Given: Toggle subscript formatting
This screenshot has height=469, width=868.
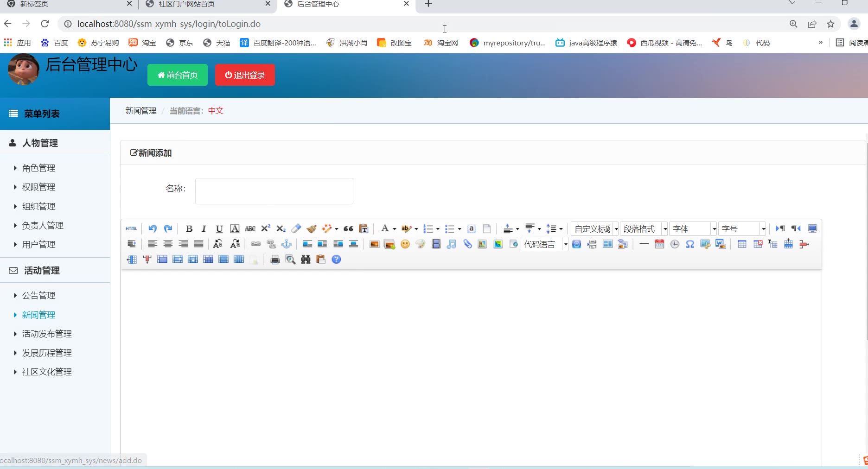Looking at the screenshot, I should pos(281,228).
